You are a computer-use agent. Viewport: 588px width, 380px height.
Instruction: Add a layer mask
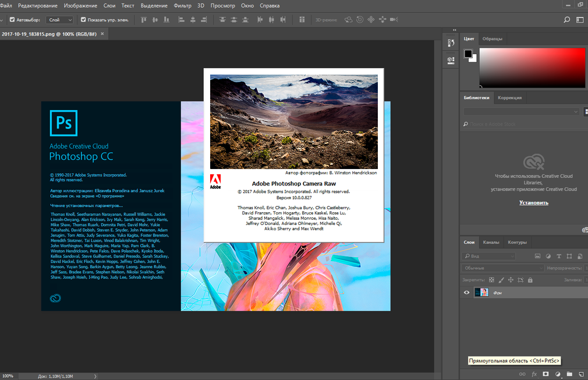tap(546, 374)
